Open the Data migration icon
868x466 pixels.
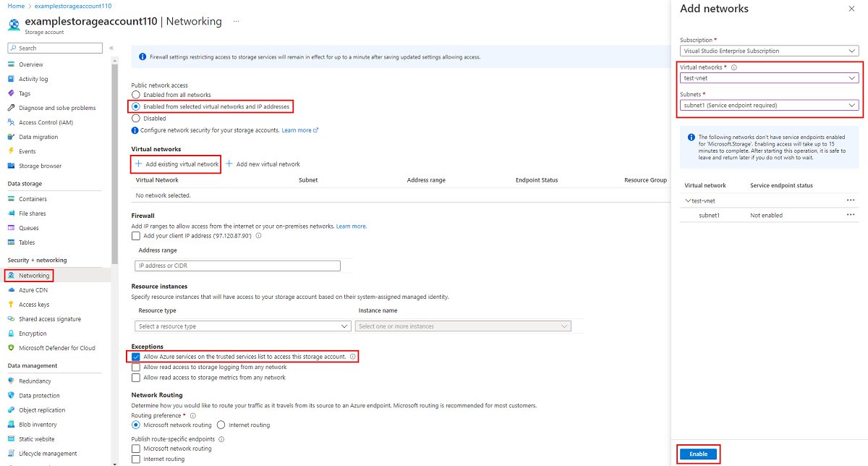tap(11, 137)
